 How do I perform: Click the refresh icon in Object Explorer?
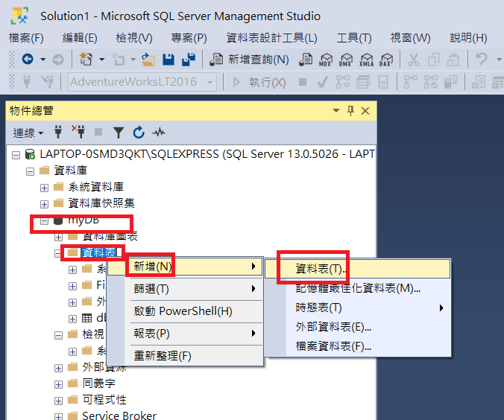coord(139,133)
